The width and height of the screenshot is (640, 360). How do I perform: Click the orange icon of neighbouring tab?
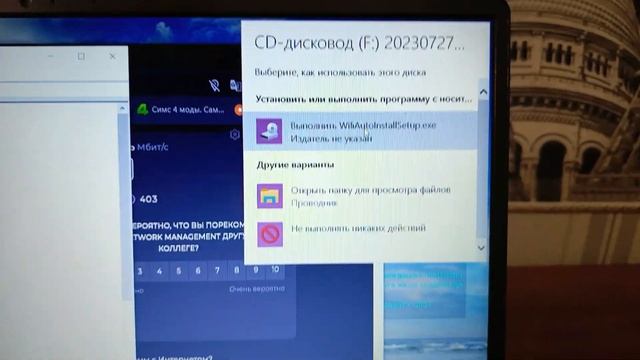pos(238,109)
